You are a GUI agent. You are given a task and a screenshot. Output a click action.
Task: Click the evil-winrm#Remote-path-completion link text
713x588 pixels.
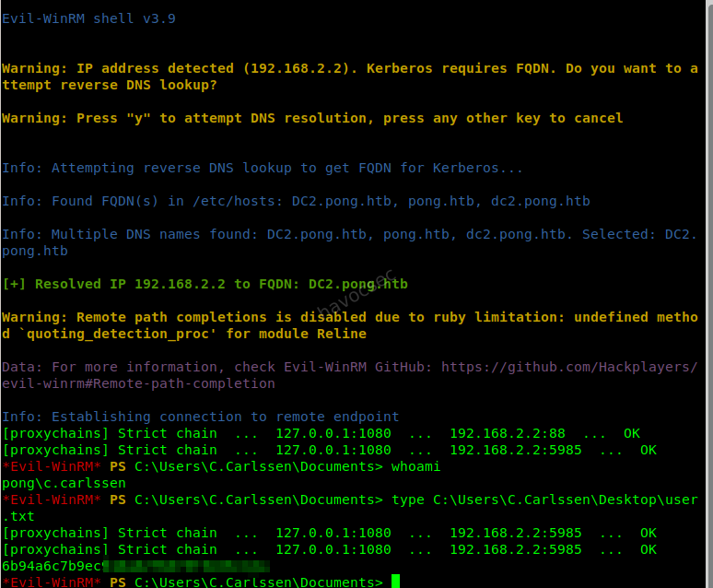138,383
